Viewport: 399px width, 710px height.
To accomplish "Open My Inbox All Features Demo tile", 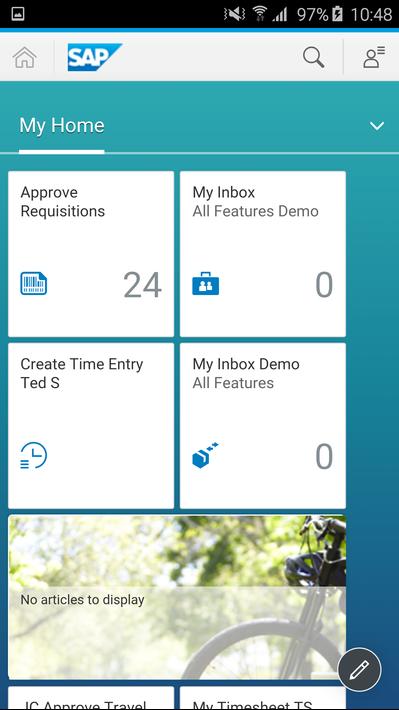I will [263, 254].
